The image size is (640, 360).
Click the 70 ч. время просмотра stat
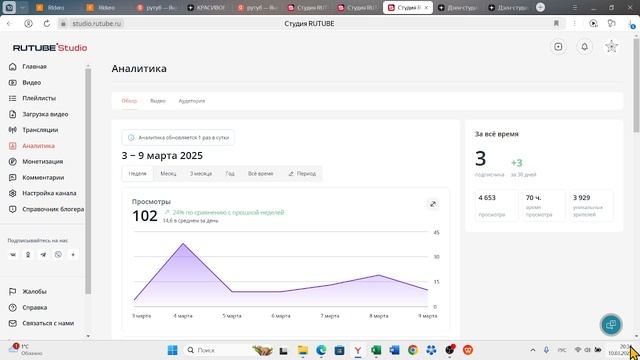[x=542, y=206]
